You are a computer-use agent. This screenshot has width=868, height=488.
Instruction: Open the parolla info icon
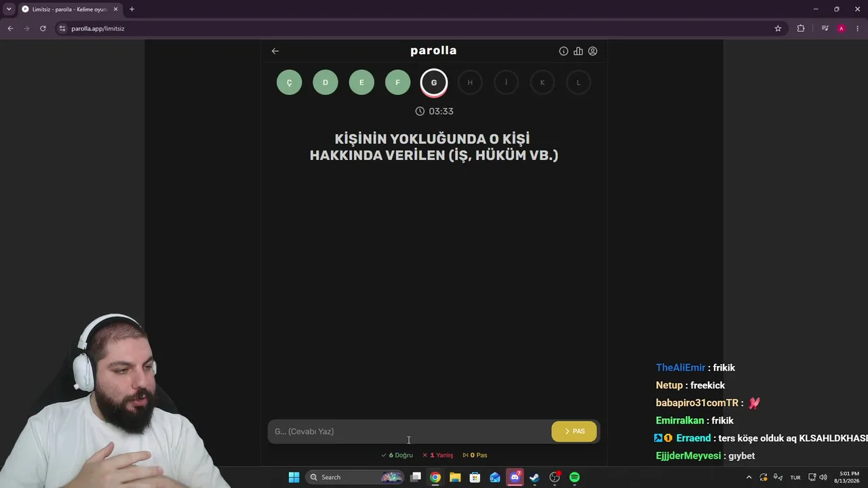click(564, 51)
